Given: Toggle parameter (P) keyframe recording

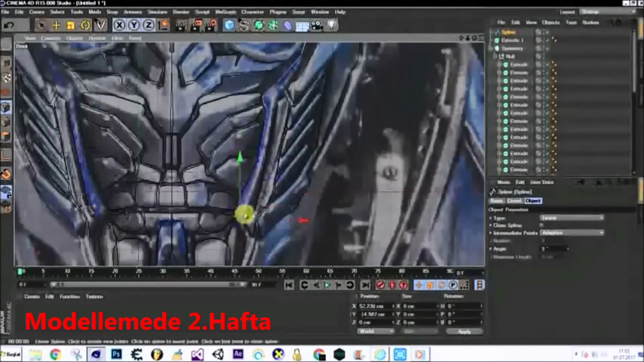Looking at the screenshot, I should pyautogui.click(x=453, y=285).
